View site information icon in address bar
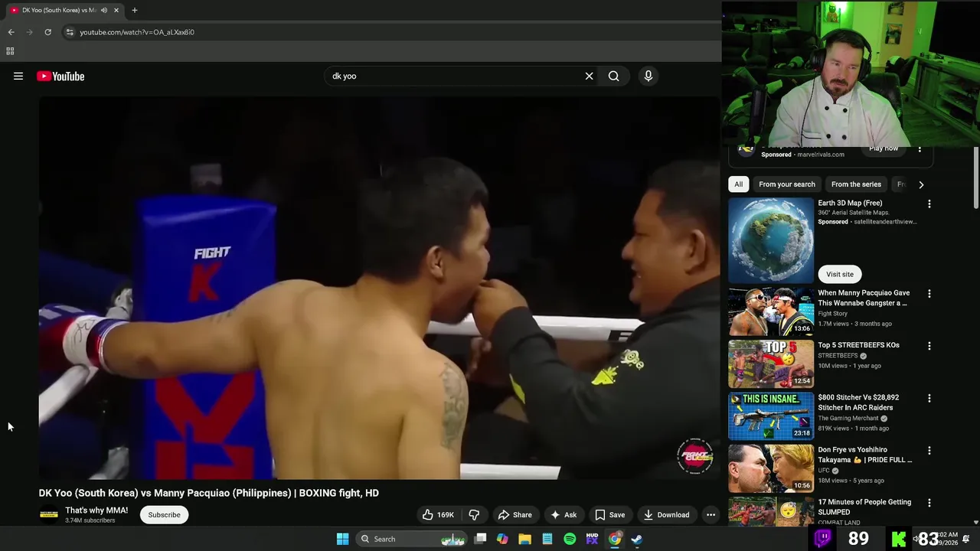Image resolution: width=980 pixels, height=551 pixels. tap(70, 32)
